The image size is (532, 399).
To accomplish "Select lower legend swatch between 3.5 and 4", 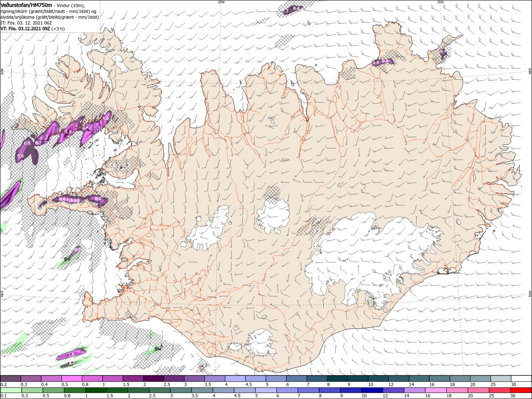I will [202, 390].
